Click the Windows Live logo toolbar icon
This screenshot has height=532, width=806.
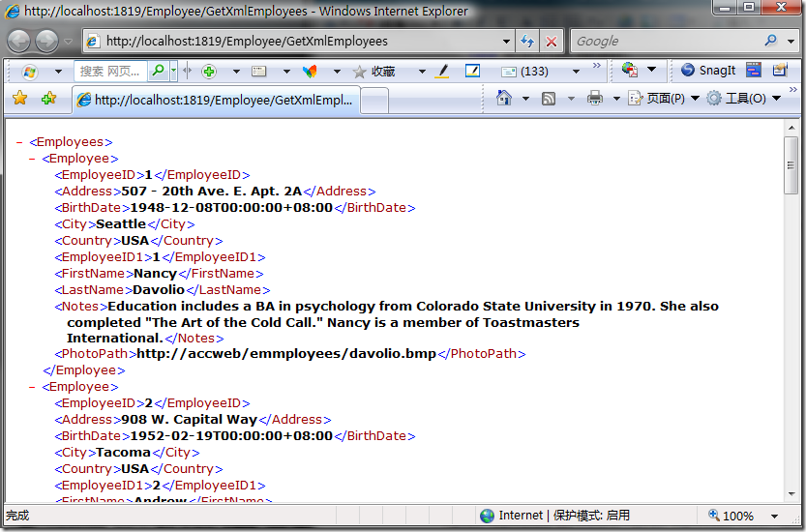point(30,72)
